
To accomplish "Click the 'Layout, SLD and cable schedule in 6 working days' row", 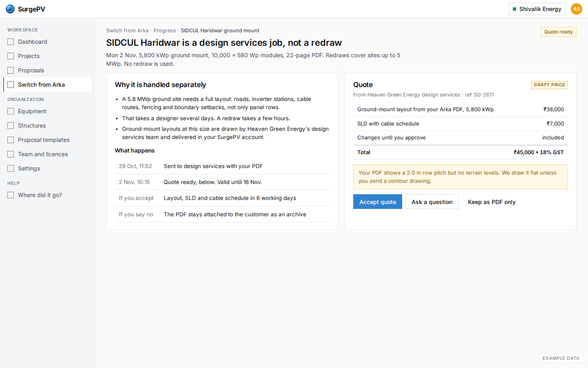I will tap(222, 198).
